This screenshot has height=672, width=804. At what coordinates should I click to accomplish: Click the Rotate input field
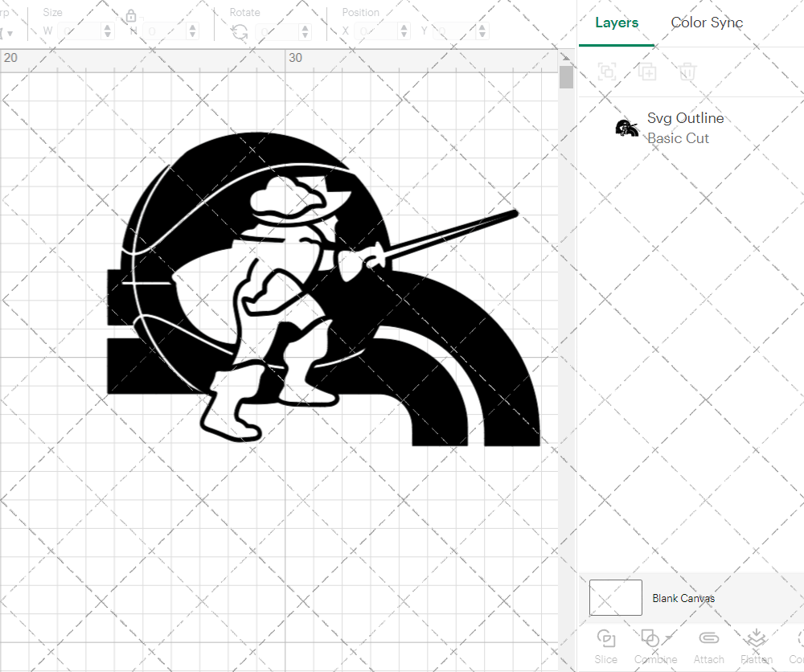[x=277, y=32]
